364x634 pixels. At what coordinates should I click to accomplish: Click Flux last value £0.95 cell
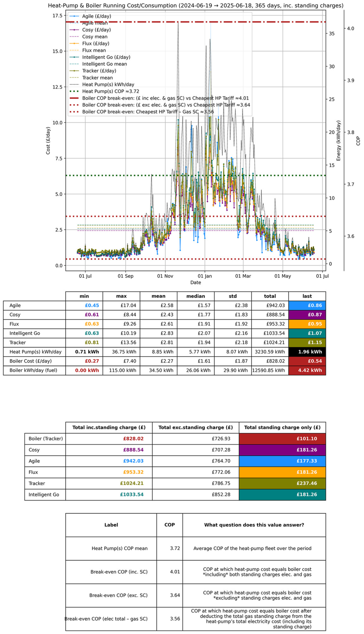tap(307, 324)
